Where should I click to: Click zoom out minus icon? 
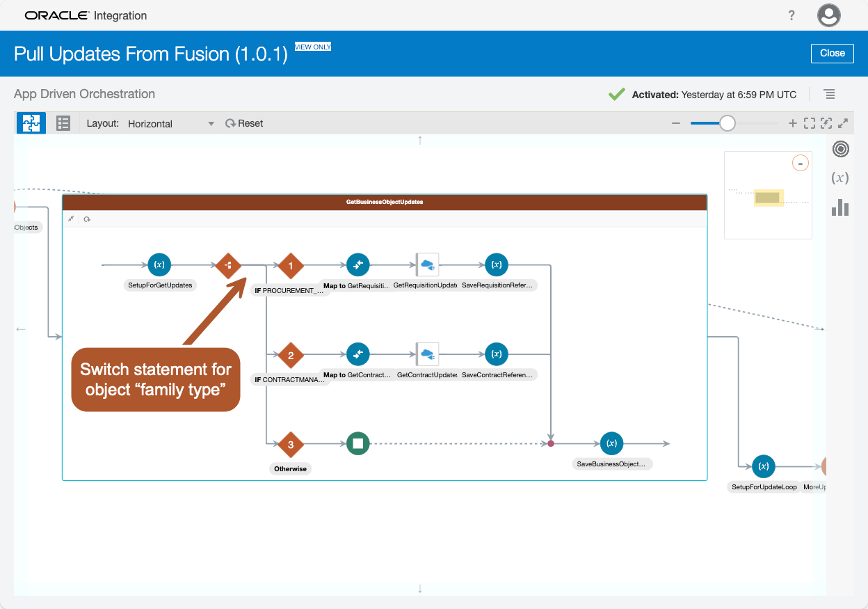(675, 123)
